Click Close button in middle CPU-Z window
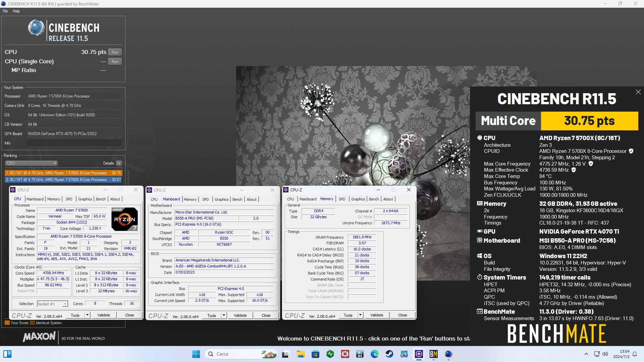The height and width of the screenshot is (362, 644). pos(266,315)
